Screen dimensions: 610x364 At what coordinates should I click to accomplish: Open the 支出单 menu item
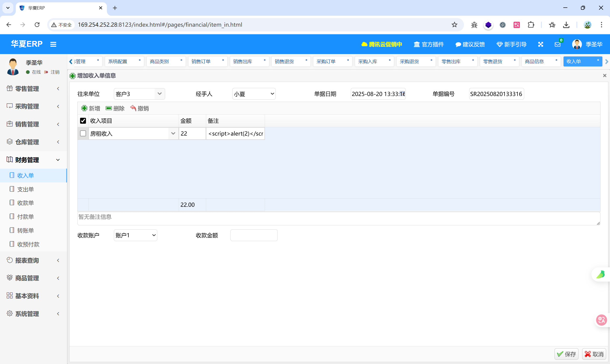[x=25, y=189]
